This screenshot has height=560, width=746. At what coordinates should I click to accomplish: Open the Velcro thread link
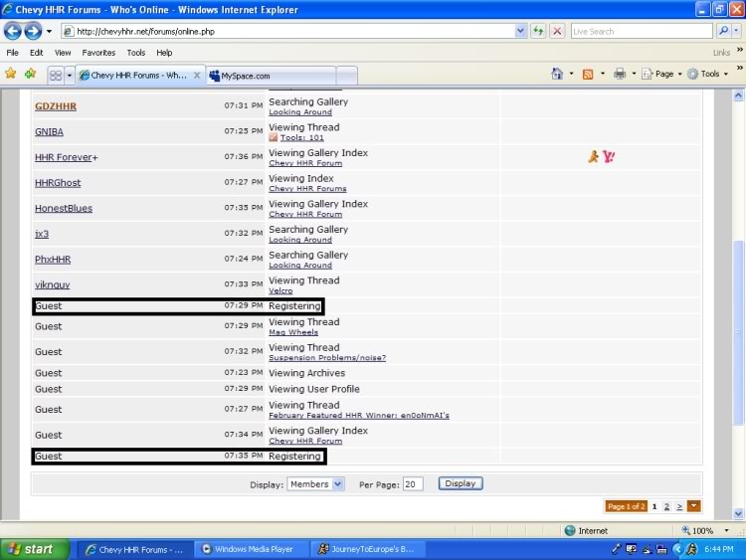point(280,290)
